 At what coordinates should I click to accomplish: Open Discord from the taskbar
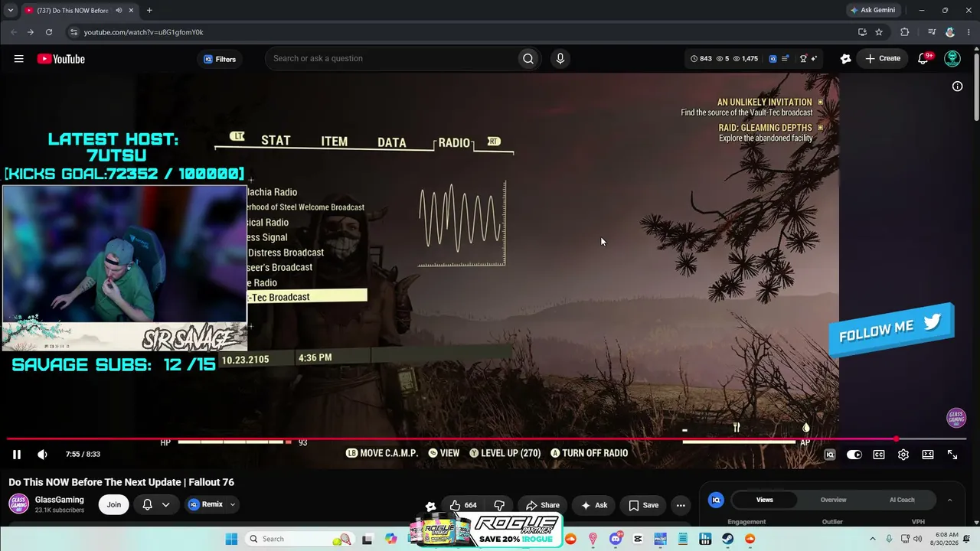coord(616,539)
